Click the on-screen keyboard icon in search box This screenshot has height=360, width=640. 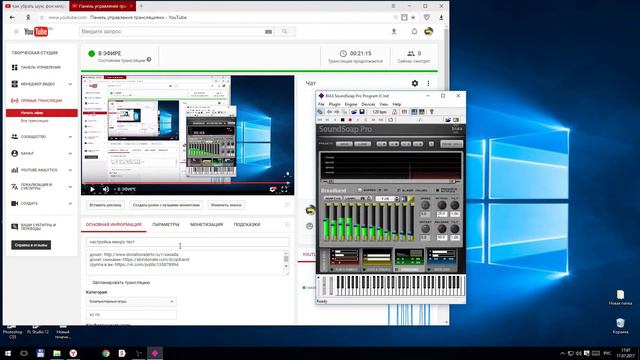[268, 31]
